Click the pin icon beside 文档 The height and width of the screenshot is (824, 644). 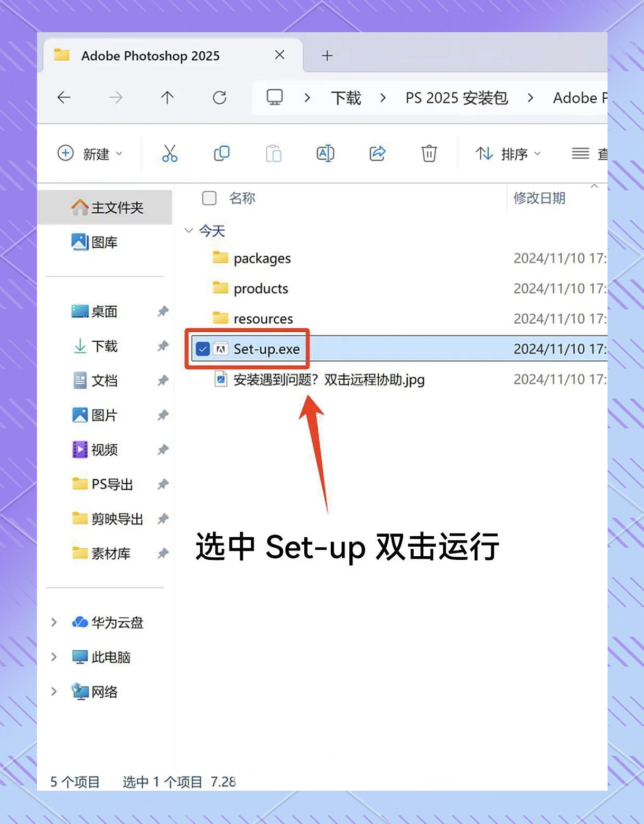[x=163, y=381]
